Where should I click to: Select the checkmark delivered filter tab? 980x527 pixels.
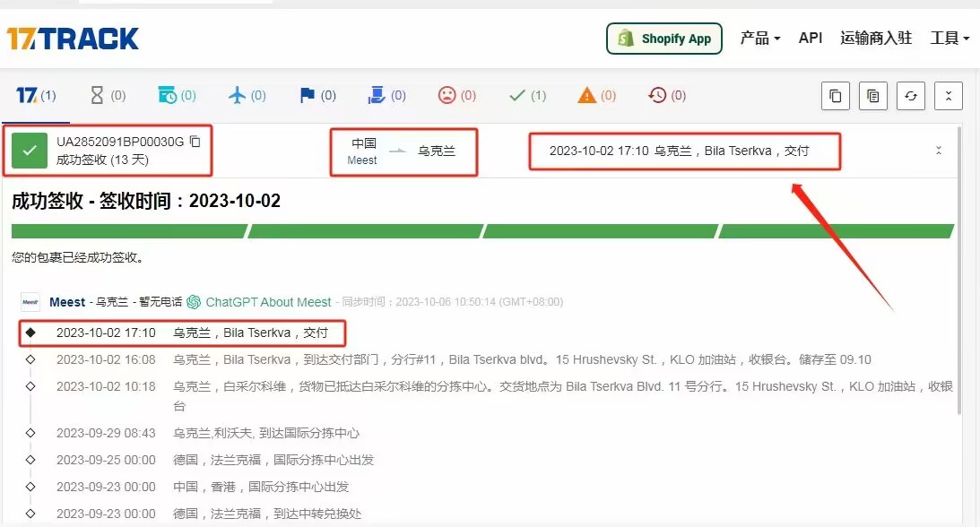tap(527, 96)
